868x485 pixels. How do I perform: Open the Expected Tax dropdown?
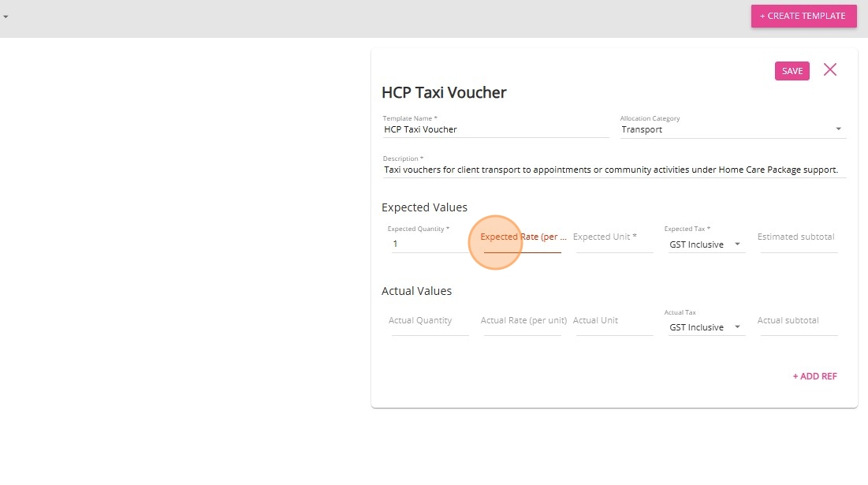706,244
